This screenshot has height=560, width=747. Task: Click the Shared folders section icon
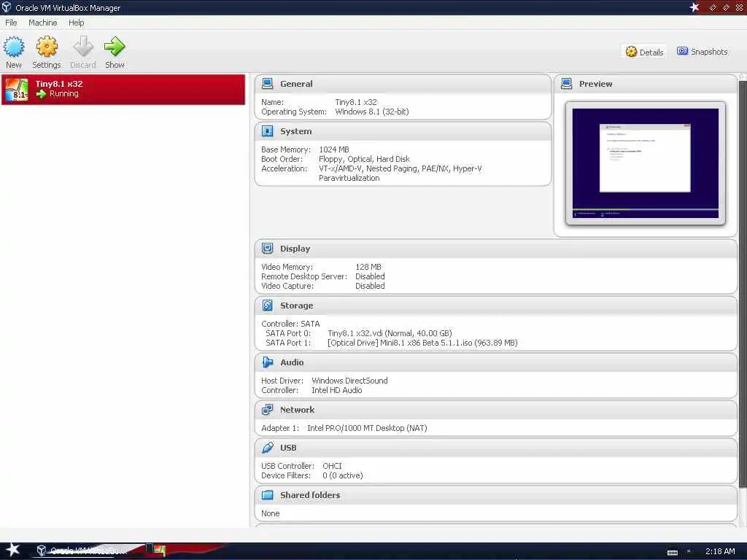point(268,495)
